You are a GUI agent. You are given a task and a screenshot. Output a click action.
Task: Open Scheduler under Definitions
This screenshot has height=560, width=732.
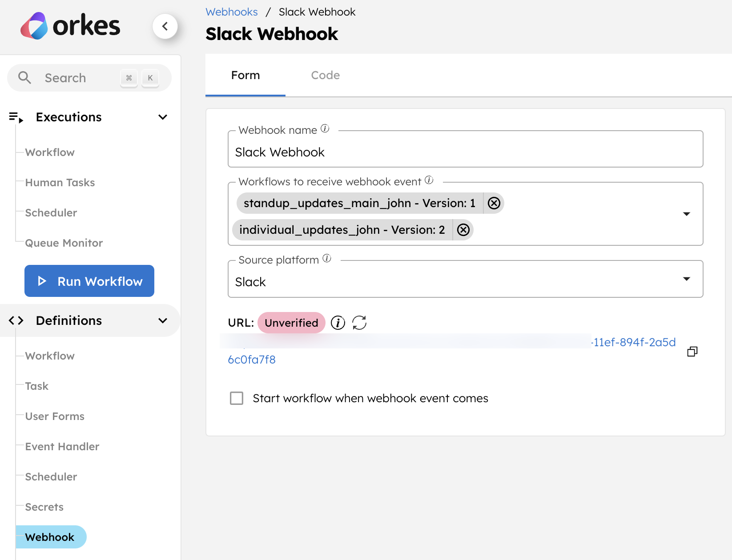(51, 477)
